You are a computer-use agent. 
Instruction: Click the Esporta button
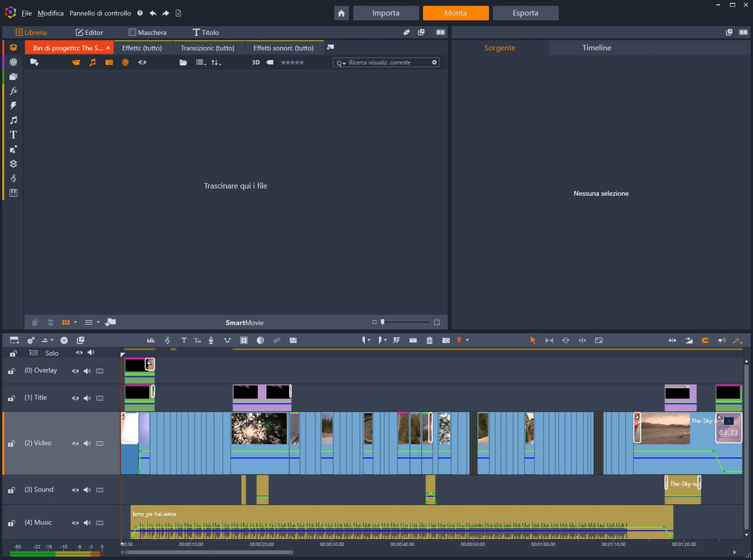525,13
